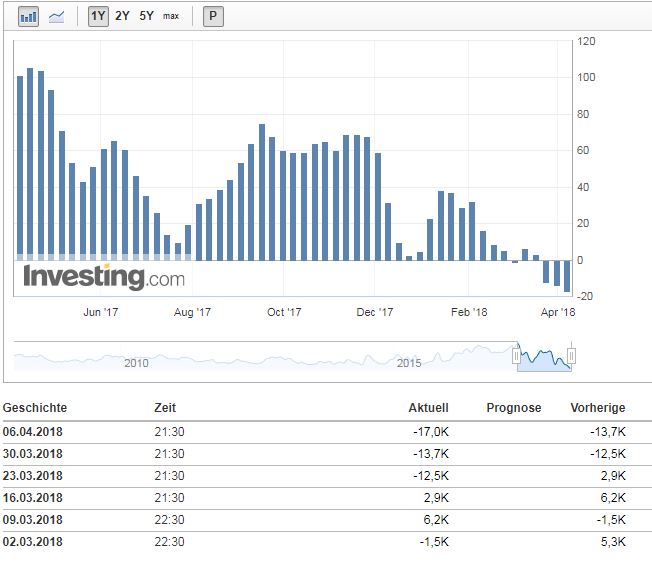Show the max time range

[x=171, y=17]
